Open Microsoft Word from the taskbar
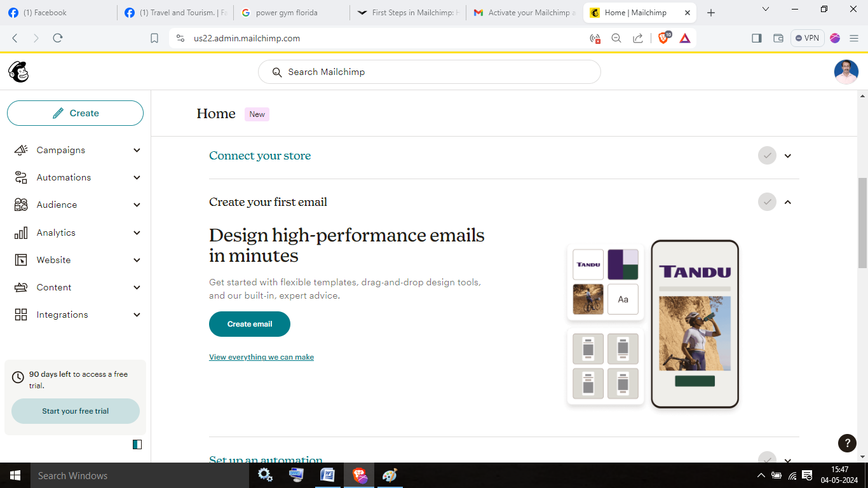868x488 pixels. pyautogui.click(x=327, y=475)
